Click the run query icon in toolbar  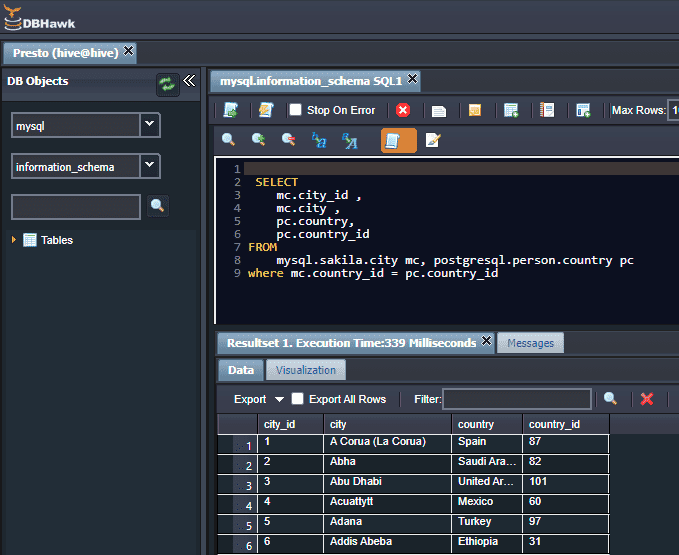pyautogui.click(x=231, y=110)
